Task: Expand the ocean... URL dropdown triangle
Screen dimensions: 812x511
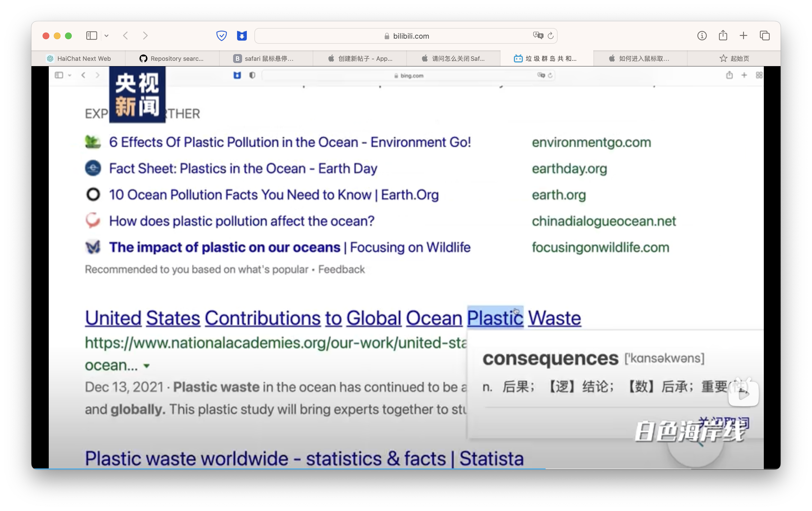Action: (x=147, y=366)
